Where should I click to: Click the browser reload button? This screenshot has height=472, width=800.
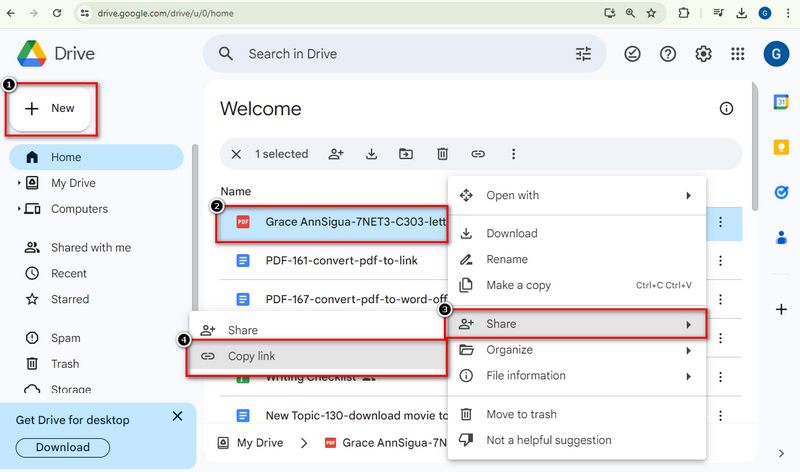click(57, 13)
